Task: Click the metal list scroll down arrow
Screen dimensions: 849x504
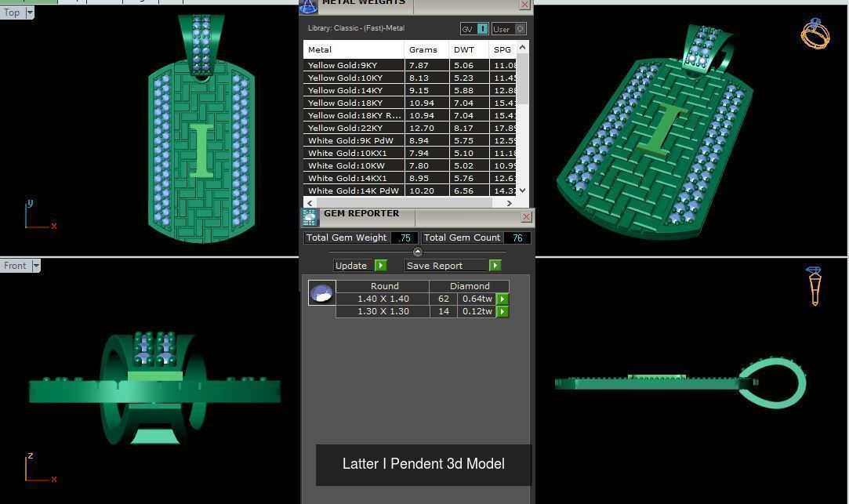Action: click(523, 190)
